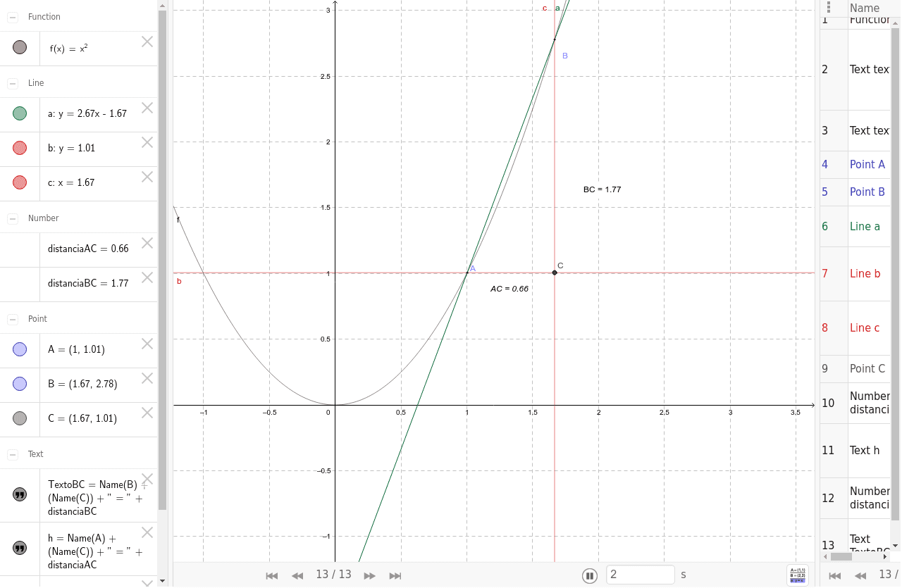
Task: Select point C on the graph
Action: point(555,273)
